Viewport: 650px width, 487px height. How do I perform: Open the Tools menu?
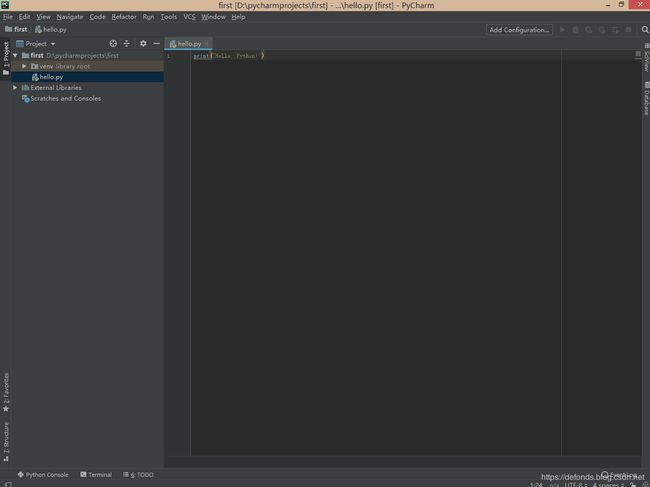click(169, 17)
